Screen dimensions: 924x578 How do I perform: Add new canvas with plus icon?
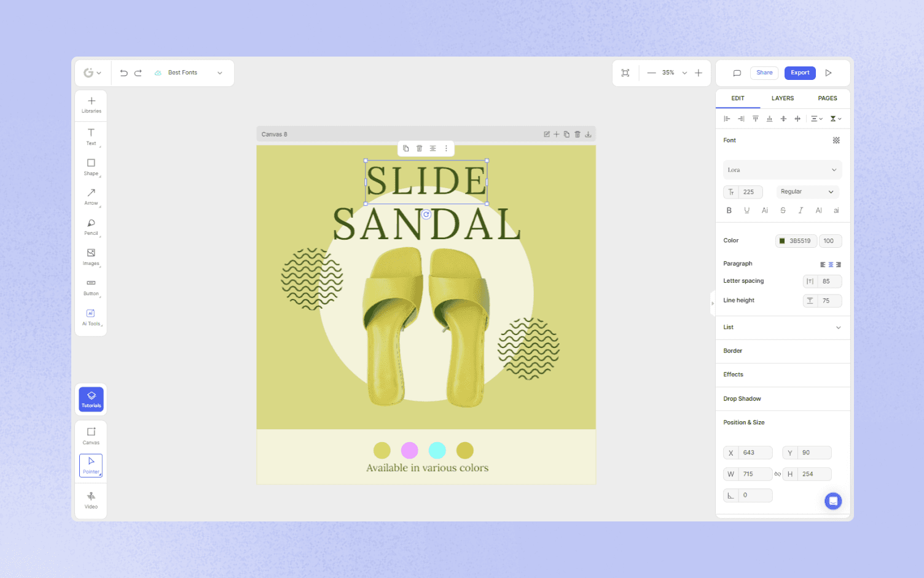point(557,134)
